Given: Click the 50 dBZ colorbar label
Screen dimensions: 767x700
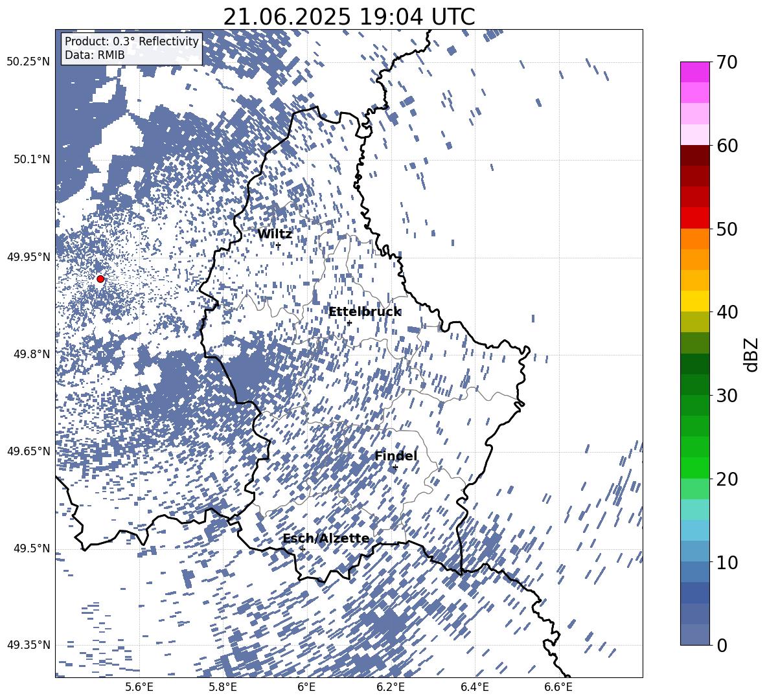Looking at the screenshot, I should tap(727, 229).
